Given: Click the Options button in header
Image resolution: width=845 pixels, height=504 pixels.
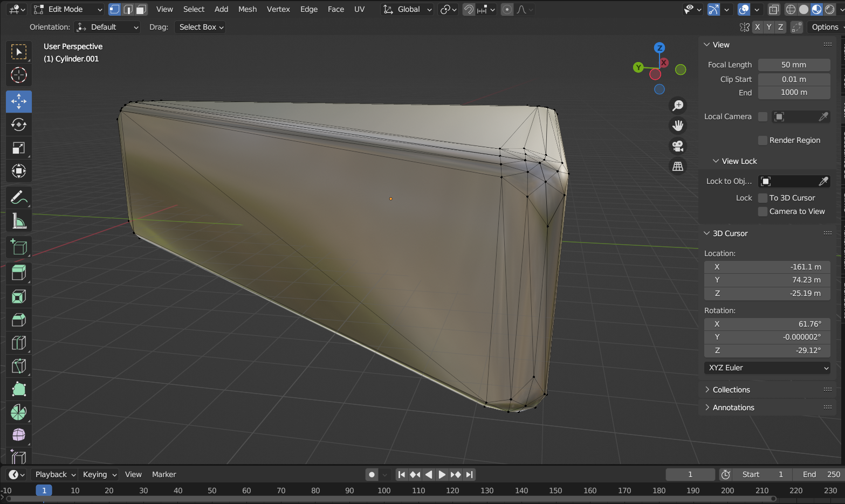Looking at the screenshot, I should click(825, 27).
